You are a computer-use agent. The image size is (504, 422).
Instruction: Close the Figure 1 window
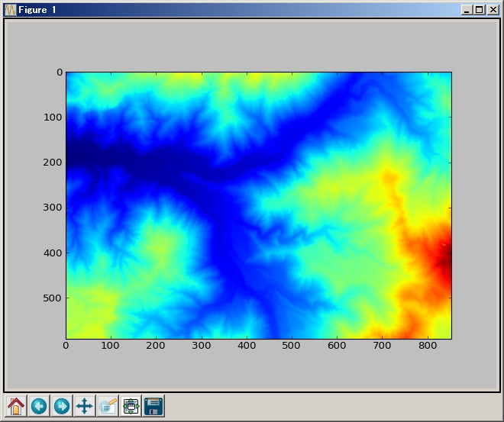493,10
